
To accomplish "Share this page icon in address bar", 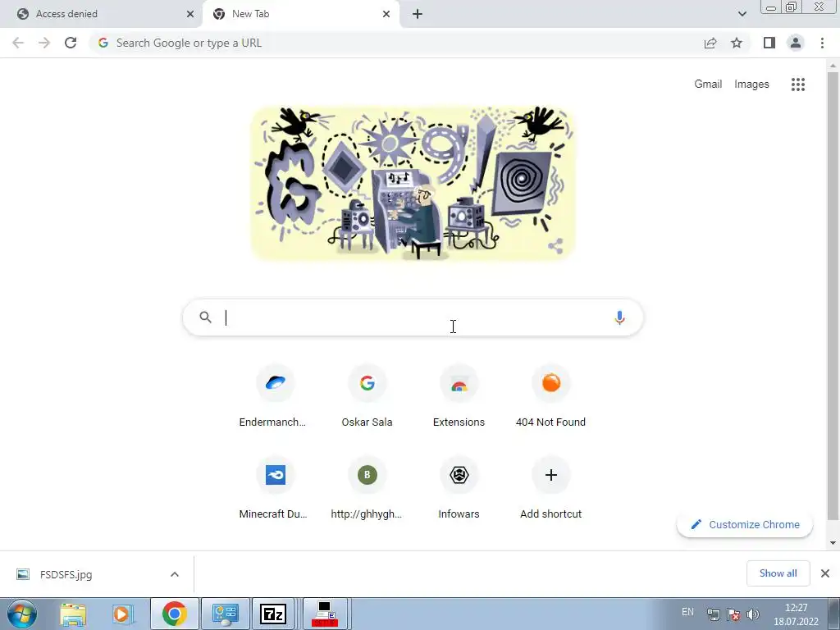I will pyautogui.click(x=710, y=43).
